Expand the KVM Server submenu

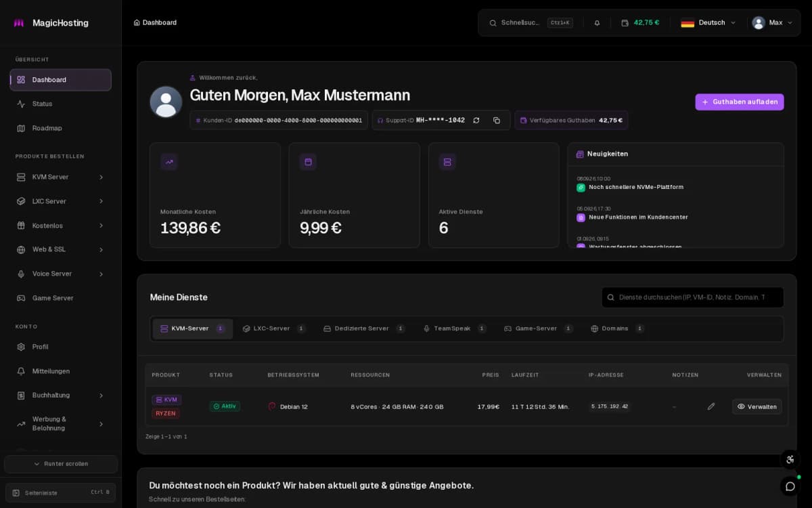[x=101, y=177]
